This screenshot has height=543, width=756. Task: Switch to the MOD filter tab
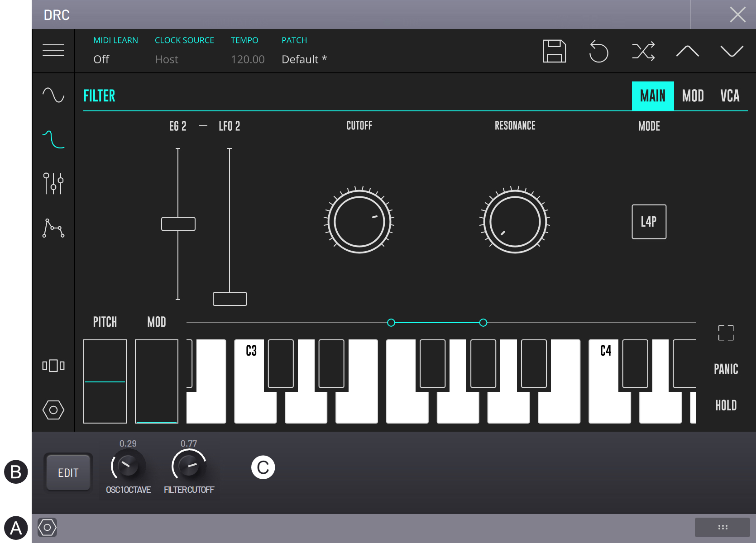[693, 96]
